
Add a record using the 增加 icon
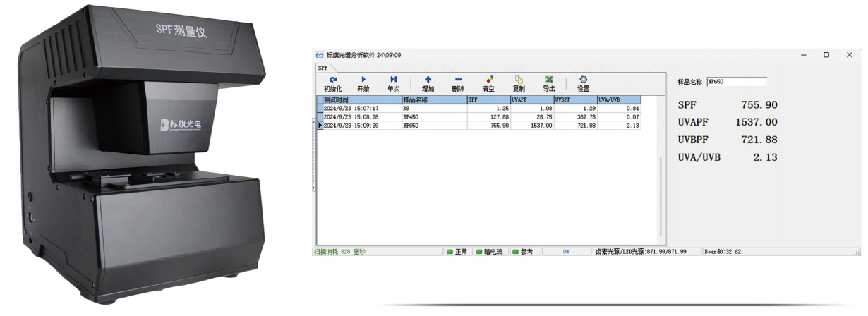coord(428,84)
